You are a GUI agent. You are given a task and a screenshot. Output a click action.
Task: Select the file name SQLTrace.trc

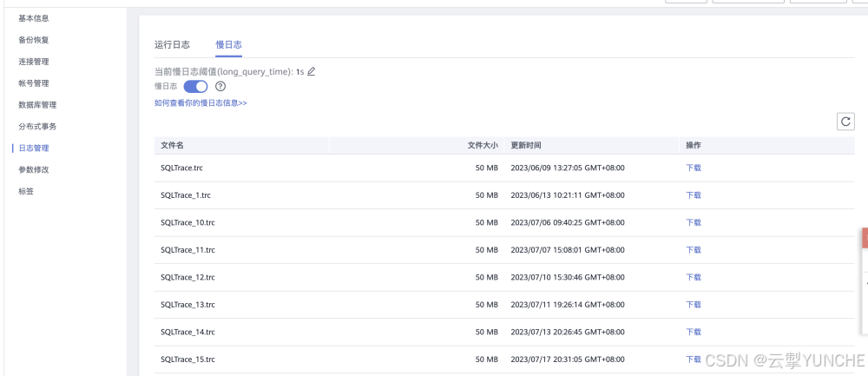click(x=181, y=168)
